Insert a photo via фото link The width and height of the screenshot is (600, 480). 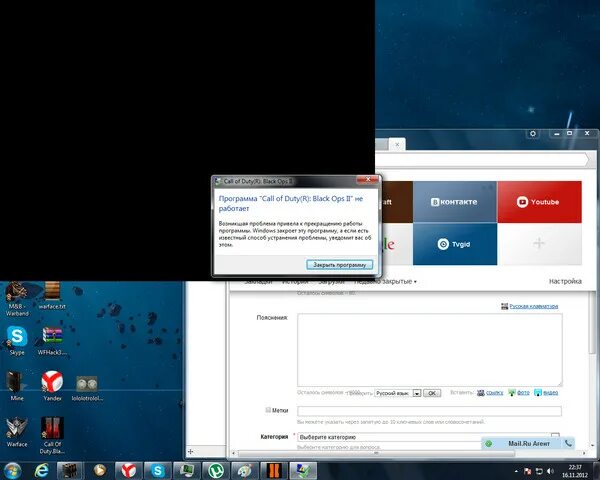tap(523, 393)
